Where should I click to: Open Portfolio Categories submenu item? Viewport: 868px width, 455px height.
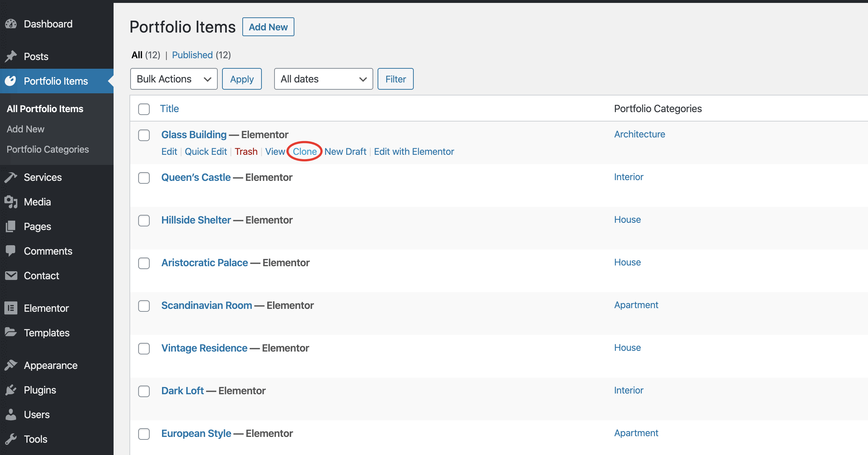48,149
